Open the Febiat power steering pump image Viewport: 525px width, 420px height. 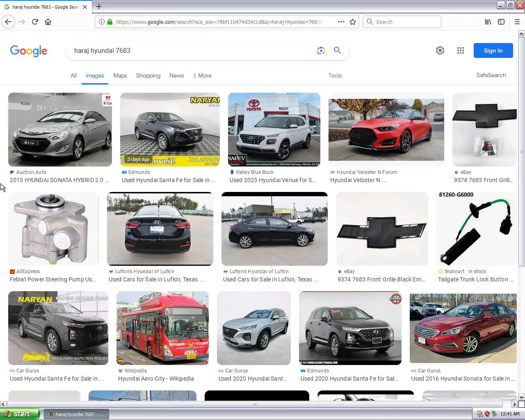[53, 229]
